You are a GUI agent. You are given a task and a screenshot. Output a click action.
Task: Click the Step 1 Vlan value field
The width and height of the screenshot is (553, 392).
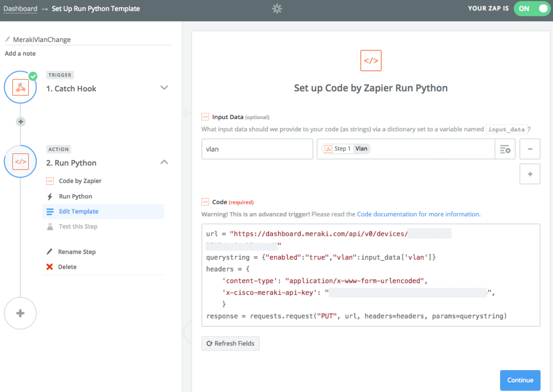(x=406, y=149)
